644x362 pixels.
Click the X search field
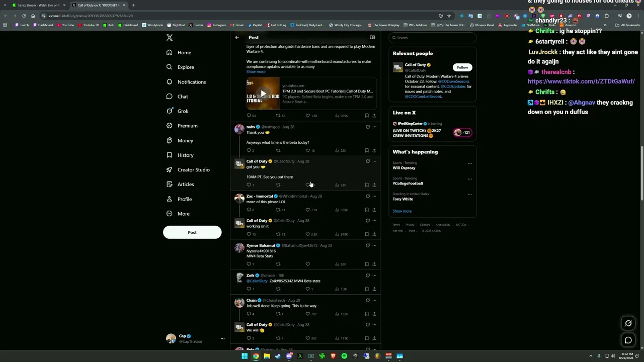(432, 38)
